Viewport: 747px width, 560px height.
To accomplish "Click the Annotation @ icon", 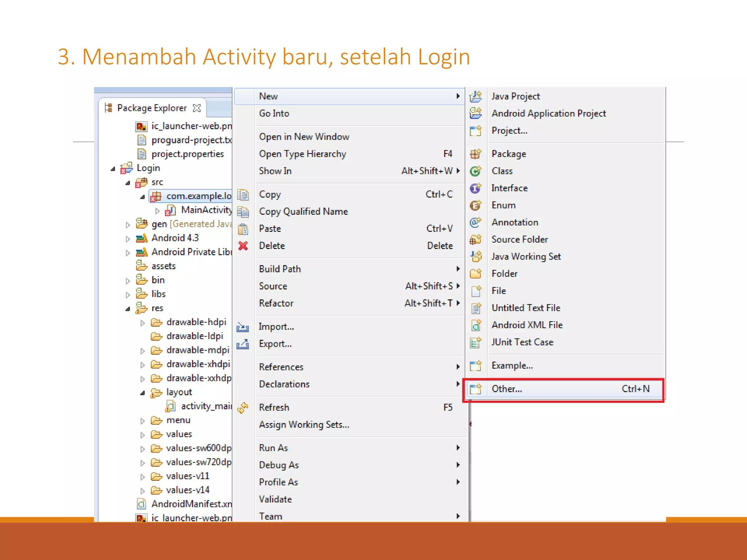I will 476,222.
